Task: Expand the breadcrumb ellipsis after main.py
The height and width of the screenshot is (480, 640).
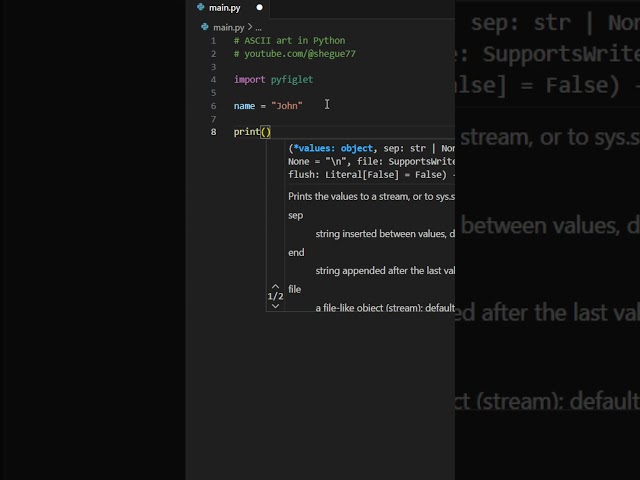Action: tap(258, 28)
